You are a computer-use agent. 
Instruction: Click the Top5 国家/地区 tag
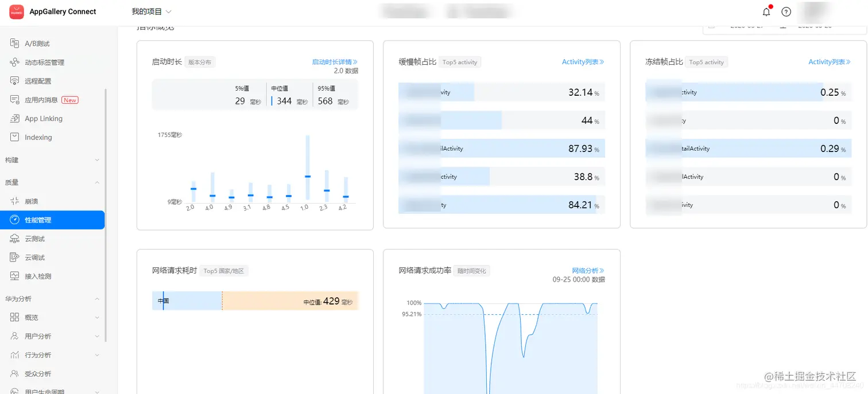pyautogui.click(x=224, y=271)
